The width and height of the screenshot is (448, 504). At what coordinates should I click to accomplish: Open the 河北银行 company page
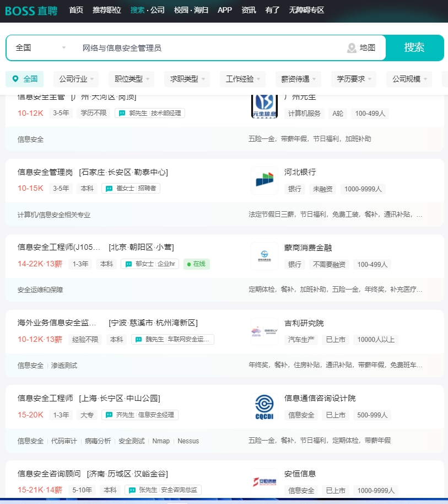coord(300,172)
